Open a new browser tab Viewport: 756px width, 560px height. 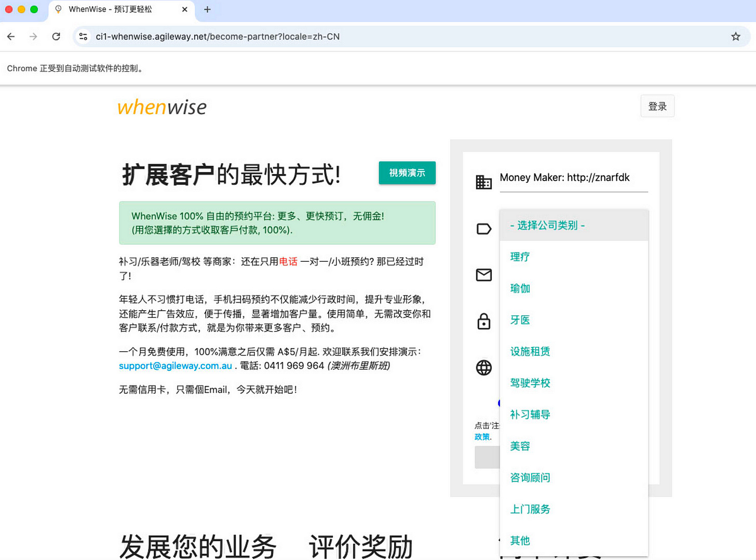pyautogui.click(x=207, y=9)
